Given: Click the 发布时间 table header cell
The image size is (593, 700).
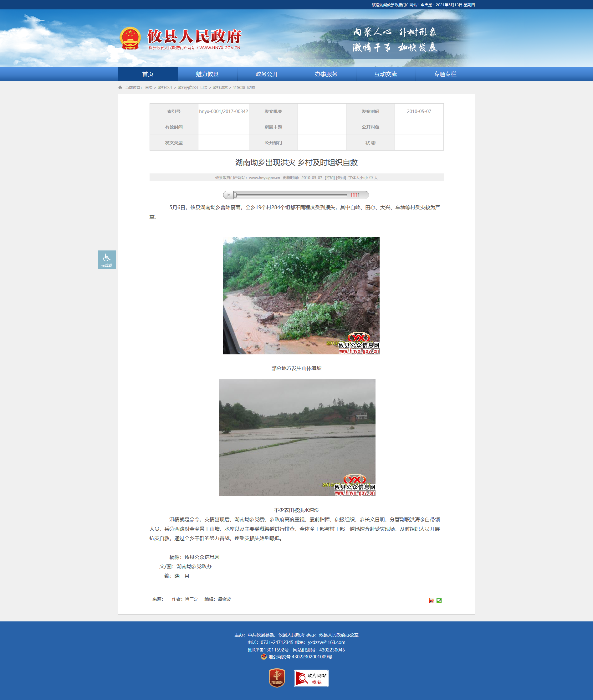Looking at the screenshot, I should 371,111.
